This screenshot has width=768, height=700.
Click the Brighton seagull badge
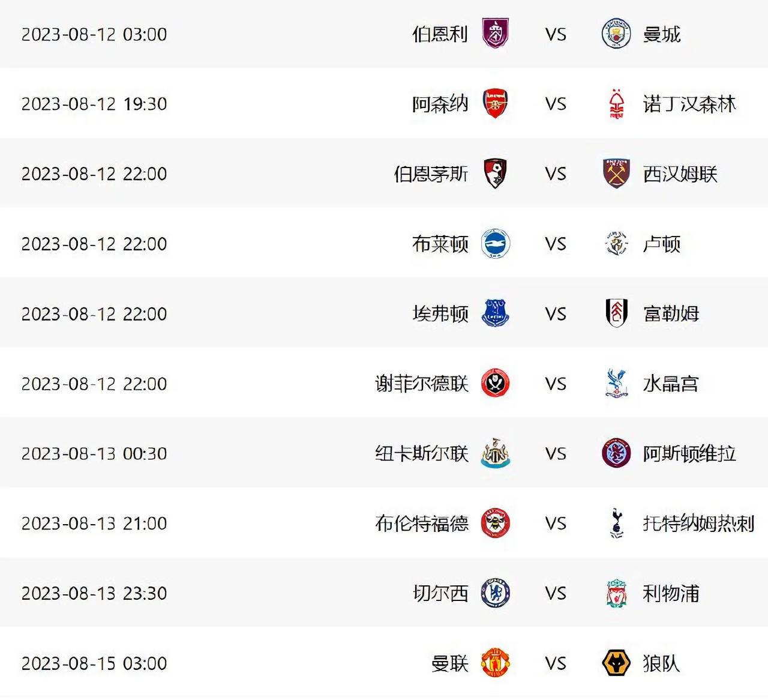496,244
